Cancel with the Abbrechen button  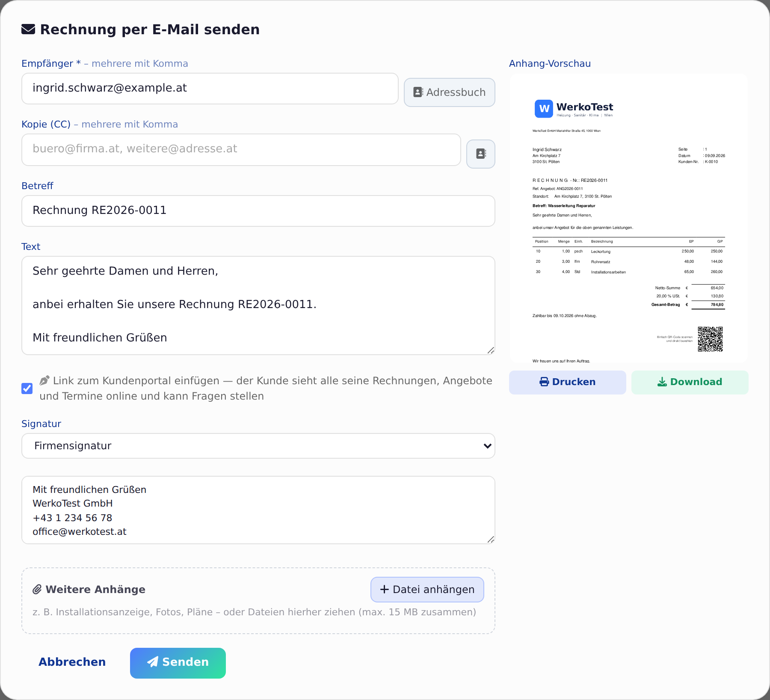point(72,662)
